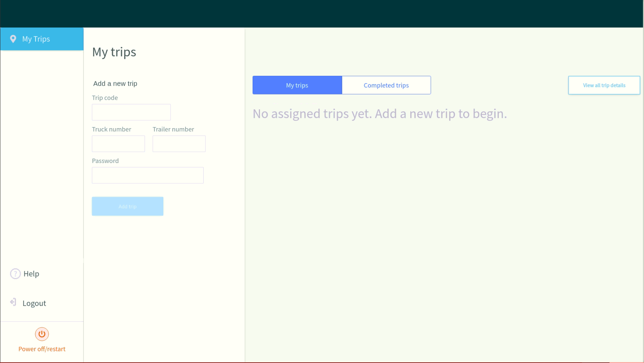Switch to the Completed trips tab
Viewport: 644px width, 363px height.
coord(386,85)
